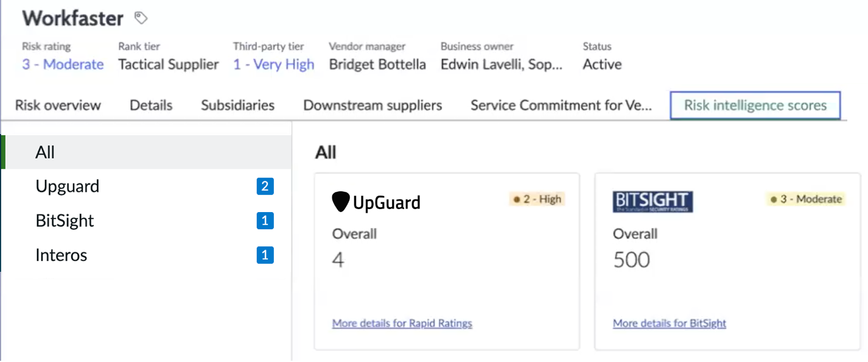Click the 3 - Moderate risk rating link
This screenshot has width=868, height=362.
tap(63, 65)
